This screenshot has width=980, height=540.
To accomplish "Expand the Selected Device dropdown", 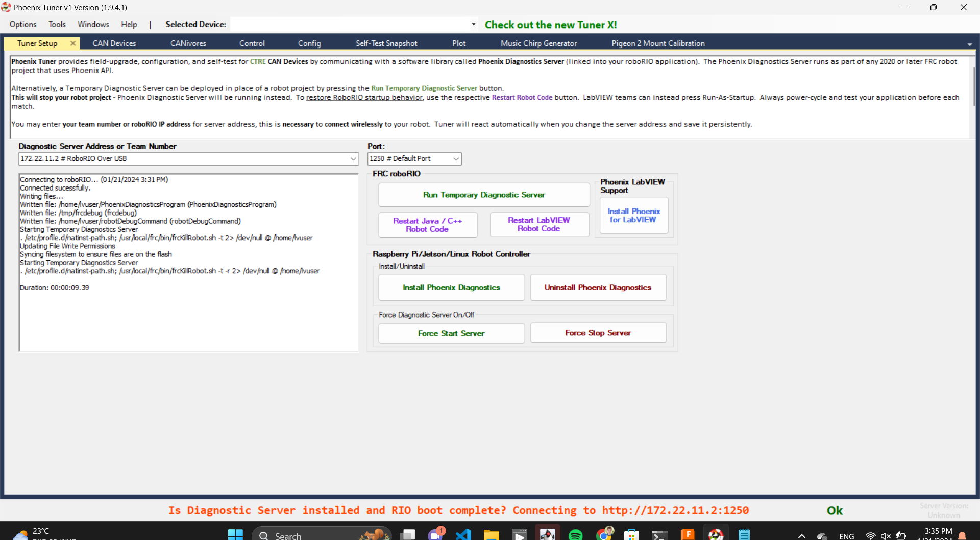I will pyautogui.click(x=473, y=24).
